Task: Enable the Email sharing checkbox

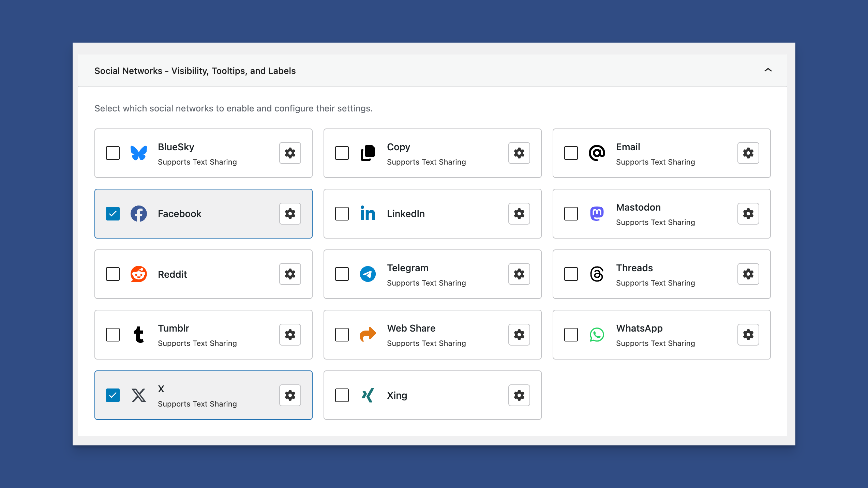Action: pos(571,153)
